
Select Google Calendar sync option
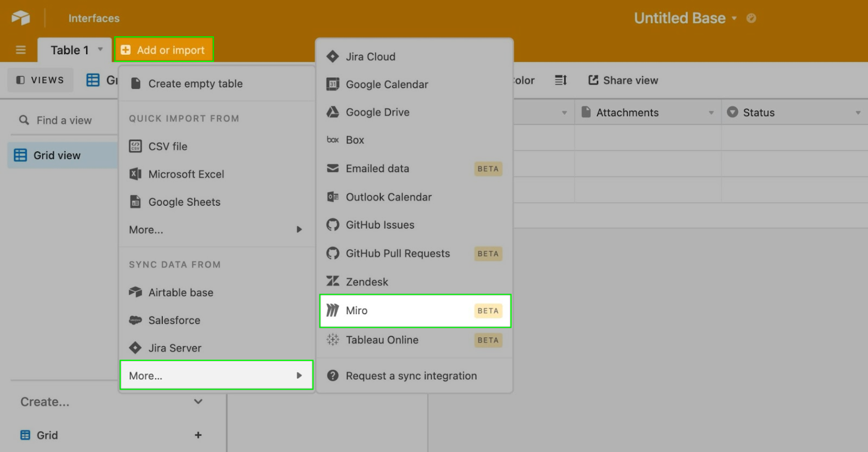(414, 84)
